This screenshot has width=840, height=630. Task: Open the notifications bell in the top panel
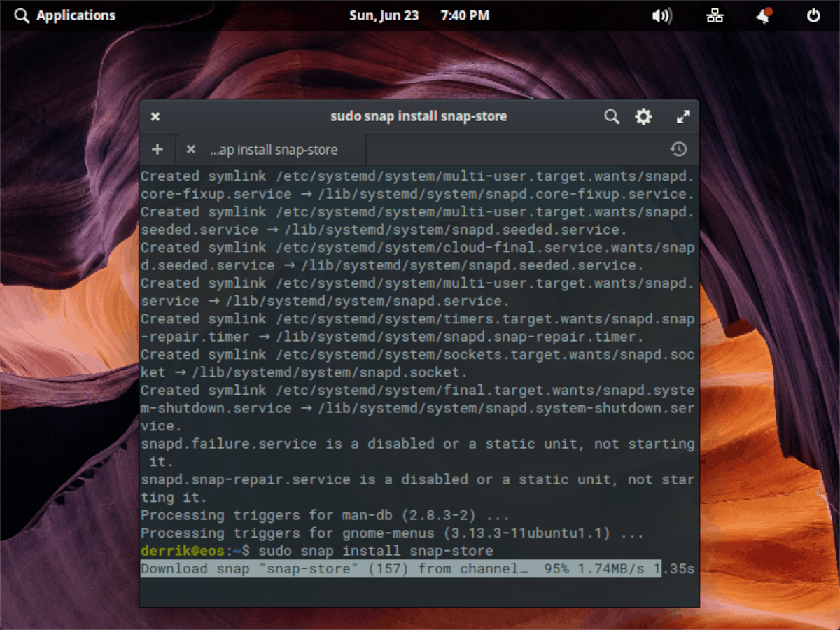764,15
